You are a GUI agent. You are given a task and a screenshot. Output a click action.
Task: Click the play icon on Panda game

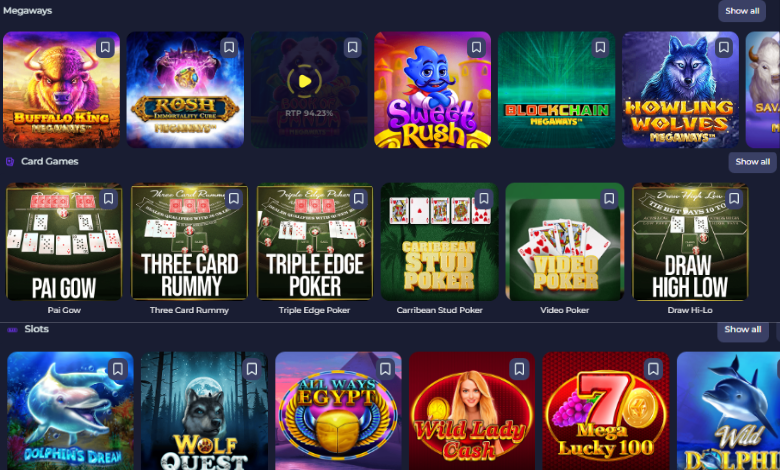pyautogui.click(x=304, y=82)
